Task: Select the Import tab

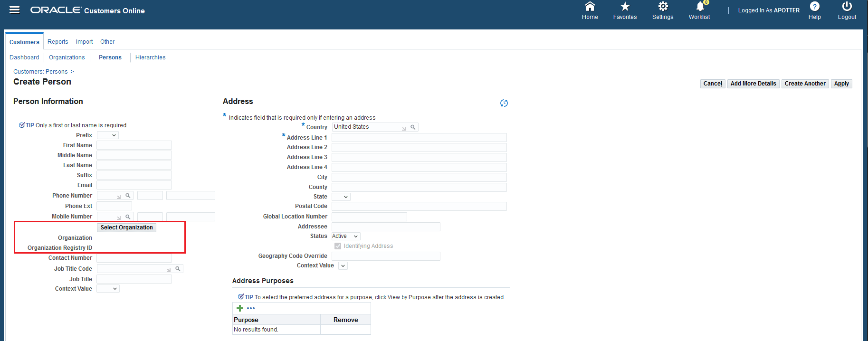Action: coord(85,42)
